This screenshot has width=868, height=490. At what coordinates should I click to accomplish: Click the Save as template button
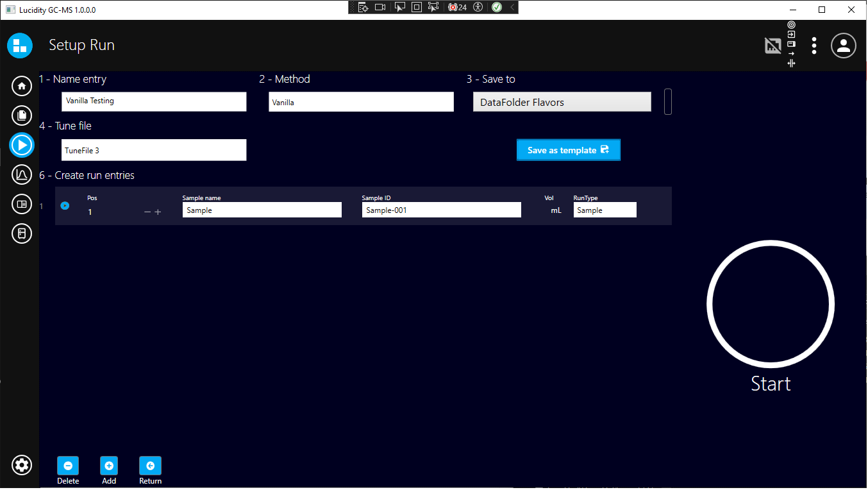(568, 150)
